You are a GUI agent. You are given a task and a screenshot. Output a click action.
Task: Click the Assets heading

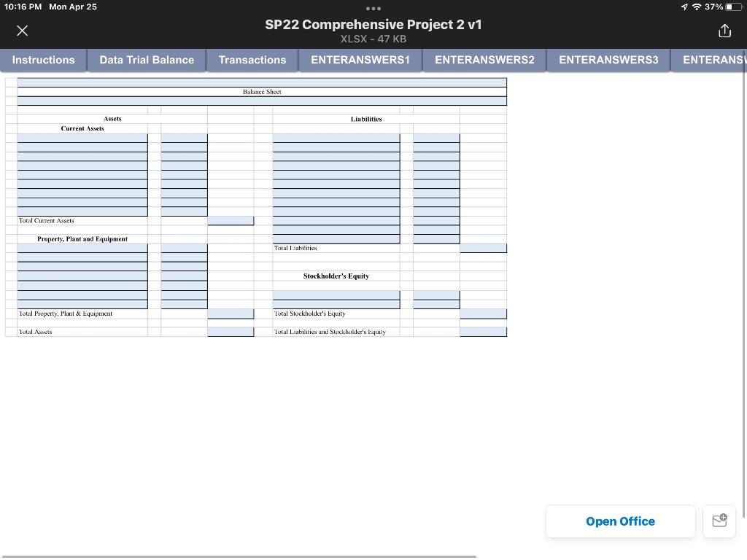point(112,119)
